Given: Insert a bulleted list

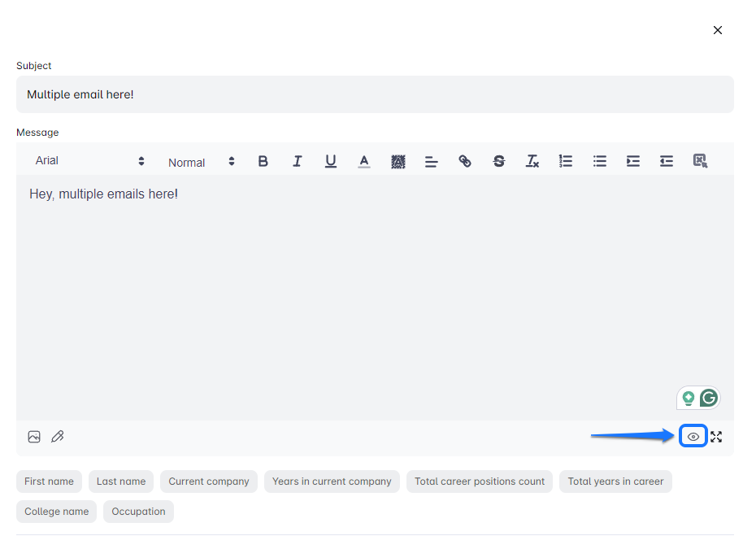Looking at the screenshot, I should [600, 161].
